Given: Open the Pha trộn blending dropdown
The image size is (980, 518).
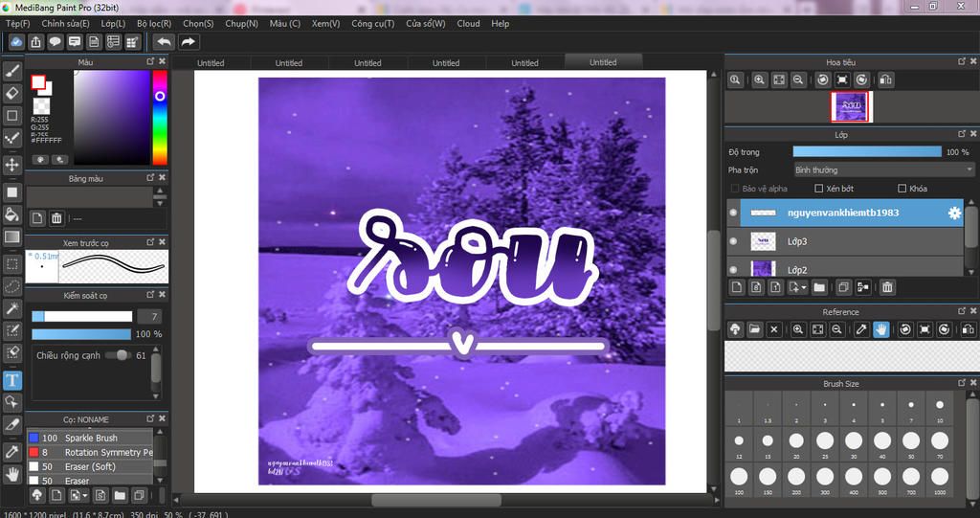Looking at the screenshot, I should click(x=883, y=170).
